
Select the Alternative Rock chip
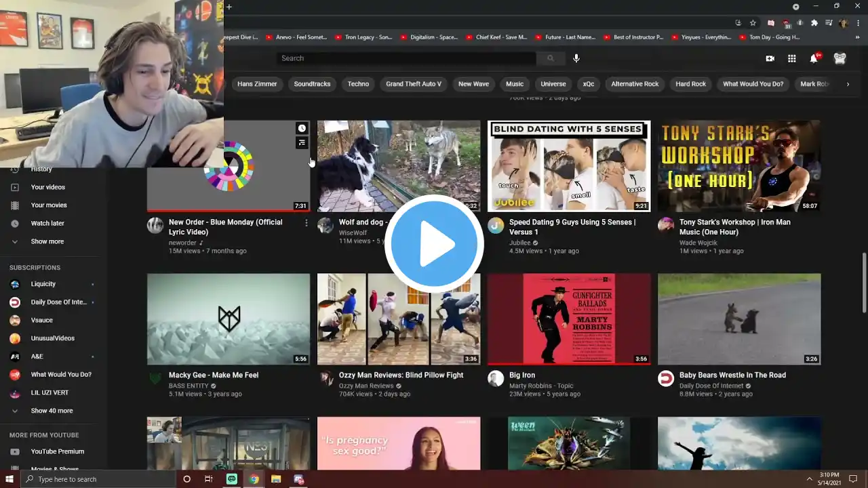[x=635, y=84]
